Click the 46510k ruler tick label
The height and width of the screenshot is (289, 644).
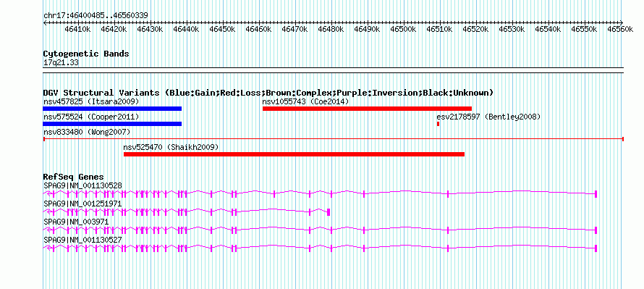439,30
